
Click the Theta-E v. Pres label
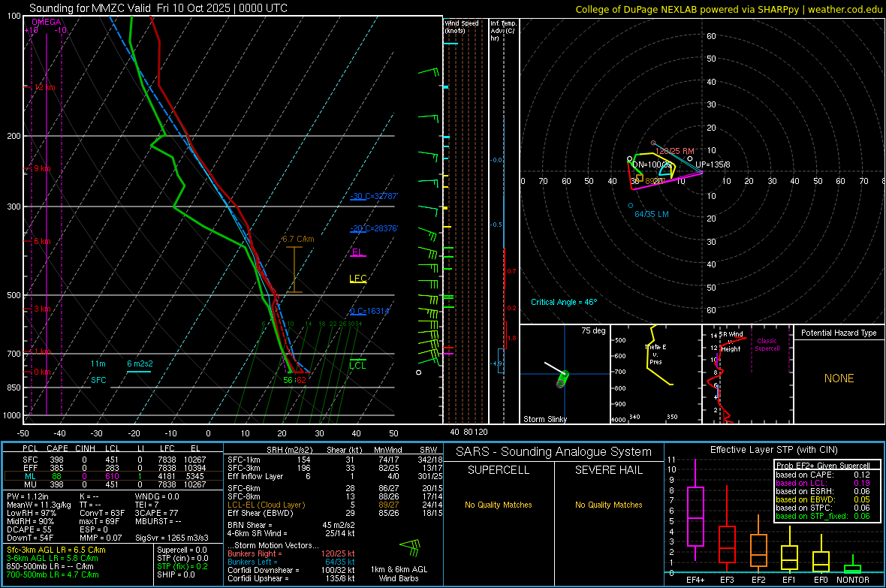pos(655,354)
